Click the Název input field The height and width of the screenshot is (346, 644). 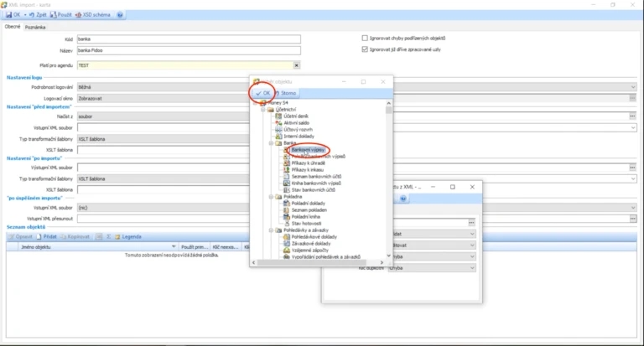tap(189, 50)
